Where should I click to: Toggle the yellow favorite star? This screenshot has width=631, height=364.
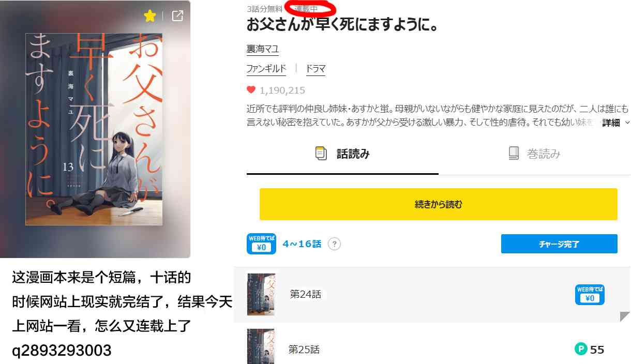coord(150,16)
